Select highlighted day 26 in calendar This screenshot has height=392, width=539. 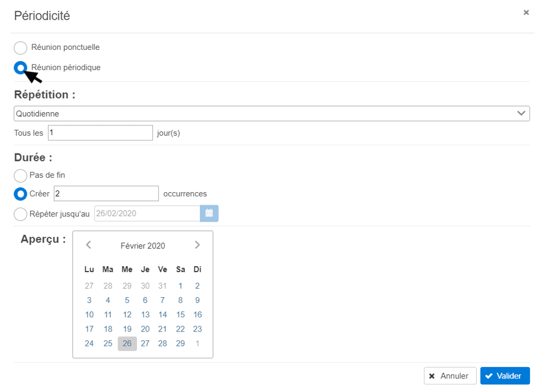pyautogui.click(x=127, y=343)
